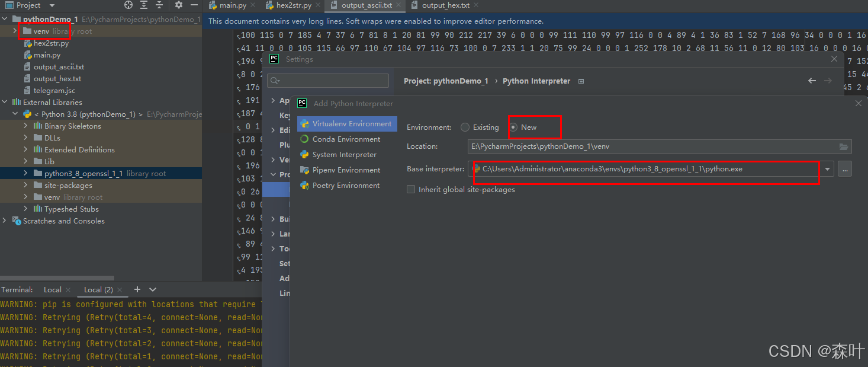
Task: Collapse the pythonDemo_1 project tree
Action: (4, 18)
